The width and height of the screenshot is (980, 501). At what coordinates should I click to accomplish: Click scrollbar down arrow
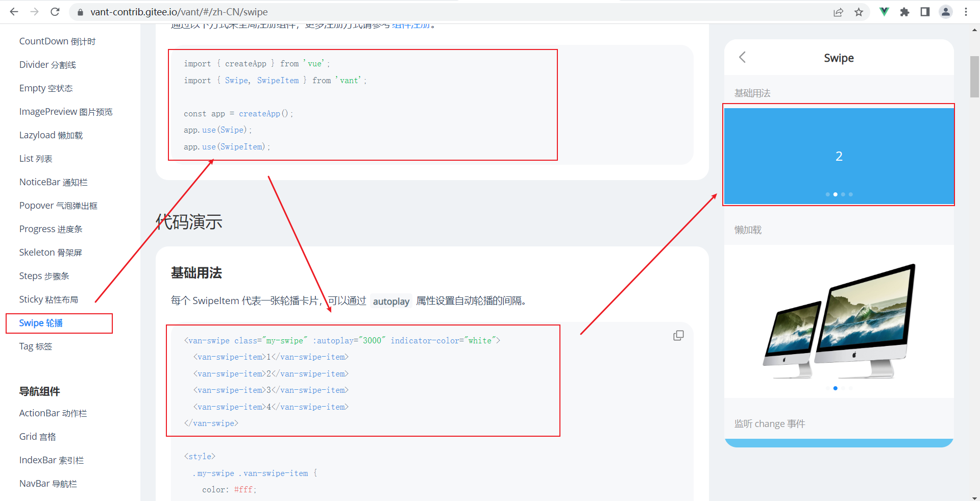coord(974,498)
